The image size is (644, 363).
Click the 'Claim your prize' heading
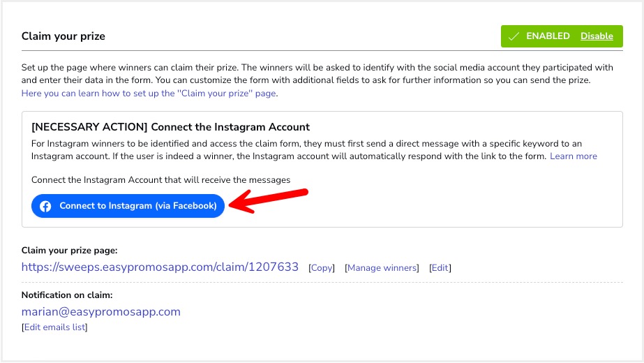tap(63, 36)
